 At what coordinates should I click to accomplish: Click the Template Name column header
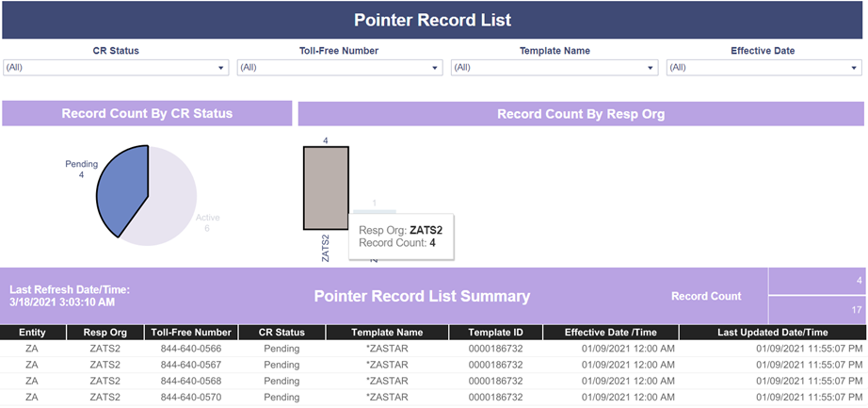[x=387, y=333]
